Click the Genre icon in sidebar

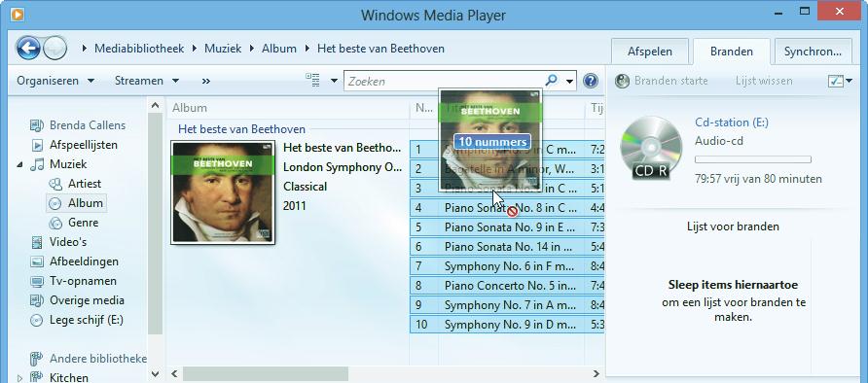55,223
